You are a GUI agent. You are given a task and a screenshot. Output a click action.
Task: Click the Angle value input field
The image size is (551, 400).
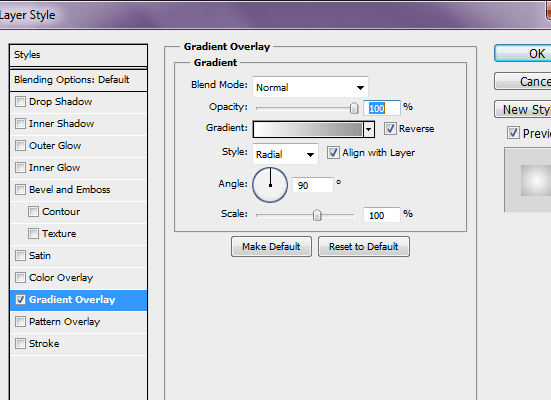312,185
